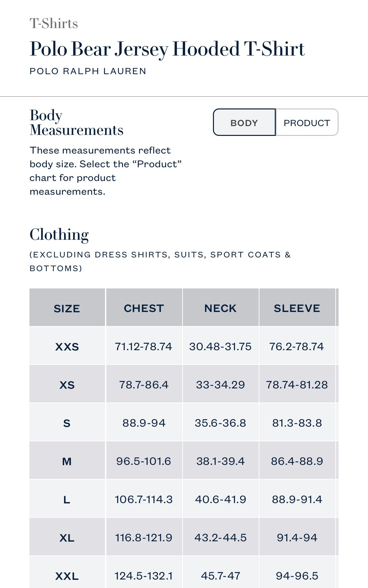Viewport: 368px width, 588px height.
Task: Switch to the Product measurements chart
Action: [x=307, y=123]
